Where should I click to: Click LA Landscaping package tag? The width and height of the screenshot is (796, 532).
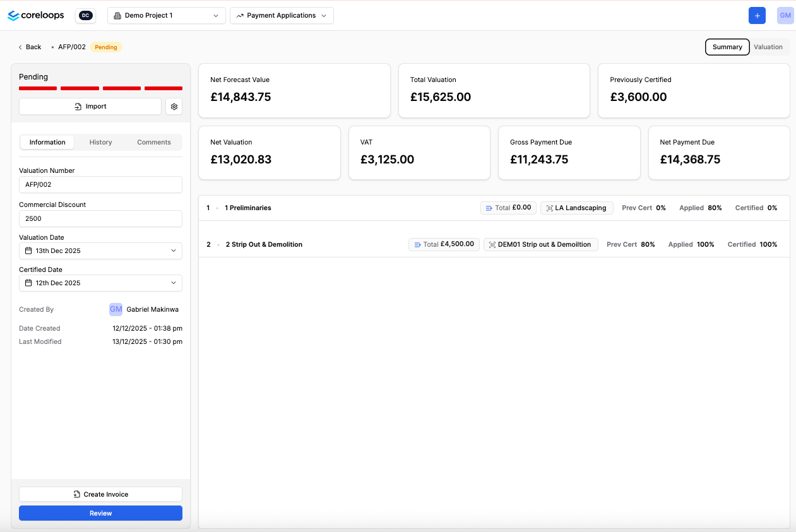[x=576, y=208]
